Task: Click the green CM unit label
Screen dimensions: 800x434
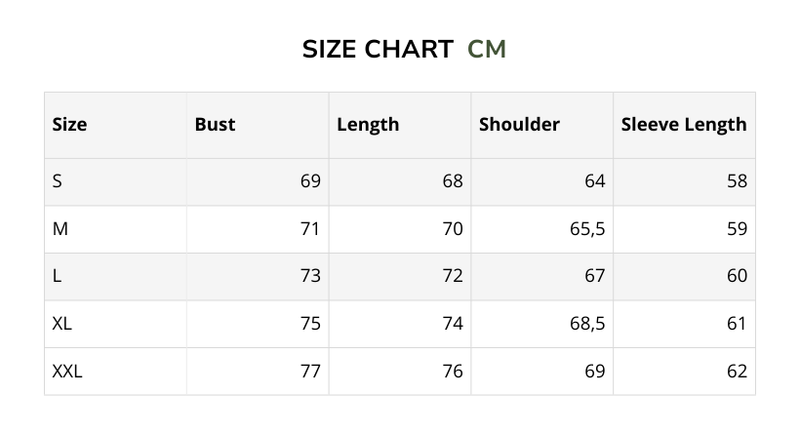Action: click(x=487, y=49)
